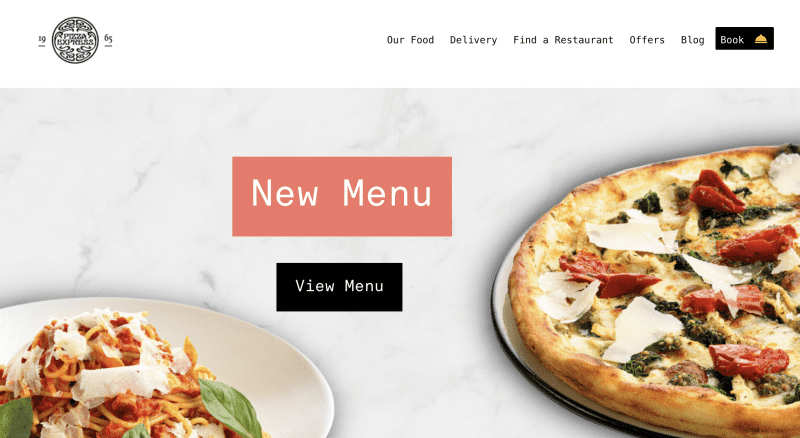Click the '65' year mark beside the logo

tap(108, 39)
